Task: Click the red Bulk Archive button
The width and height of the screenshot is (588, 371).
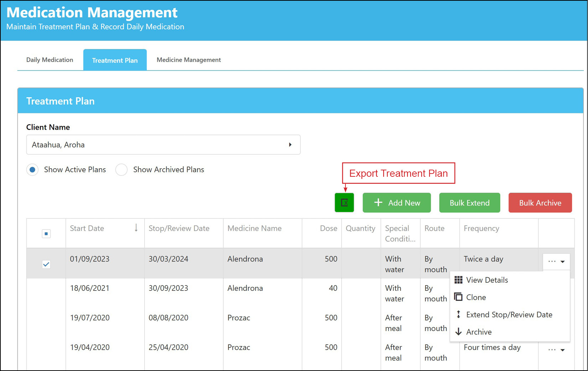Action: 540,203
